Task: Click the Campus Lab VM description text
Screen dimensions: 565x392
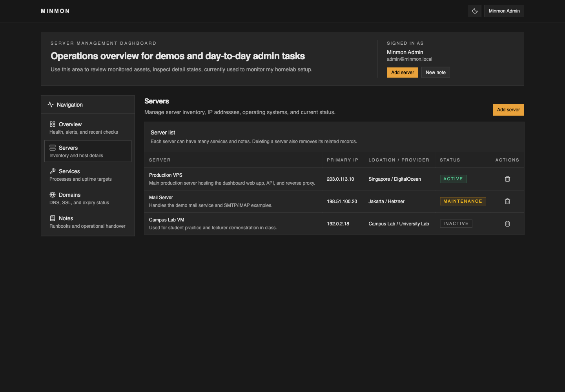Action: pyautogui.click(x=213, y=228)
